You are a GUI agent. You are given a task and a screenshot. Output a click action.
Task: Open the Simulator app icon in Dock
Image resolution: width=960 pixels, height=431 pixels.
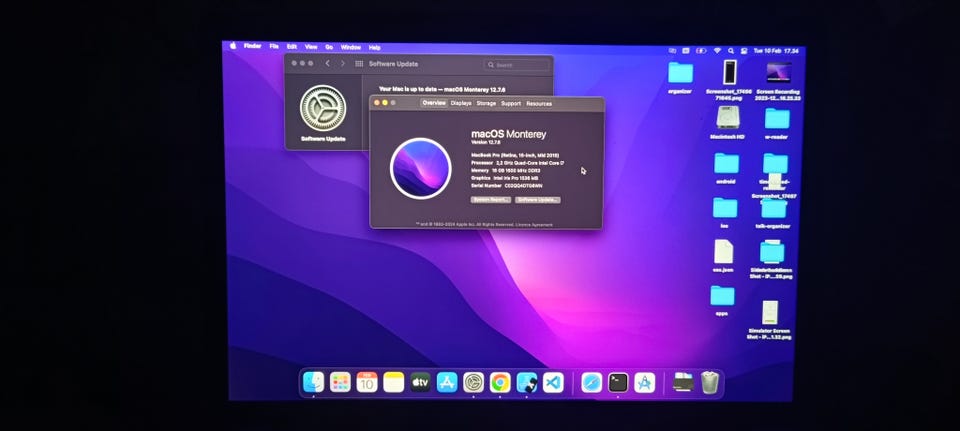(x=527, y=382)
